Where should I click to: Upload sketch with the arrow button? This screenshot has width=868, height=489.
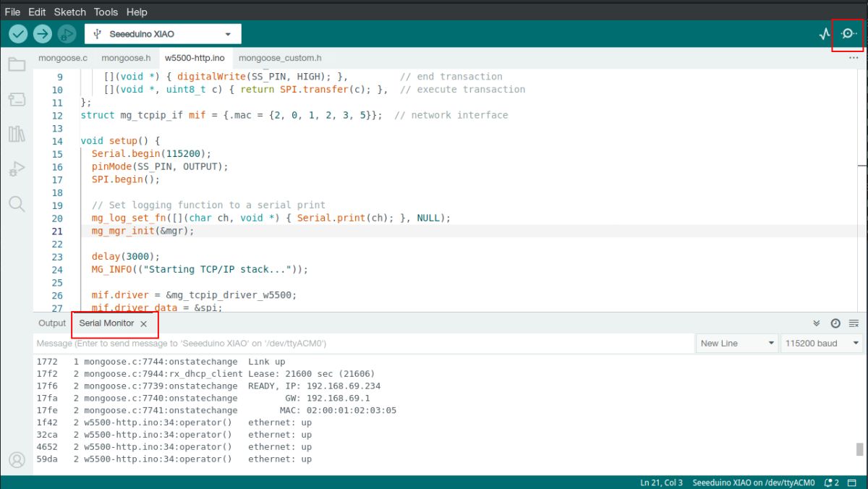pyautogui.click(x=43, y=33)
